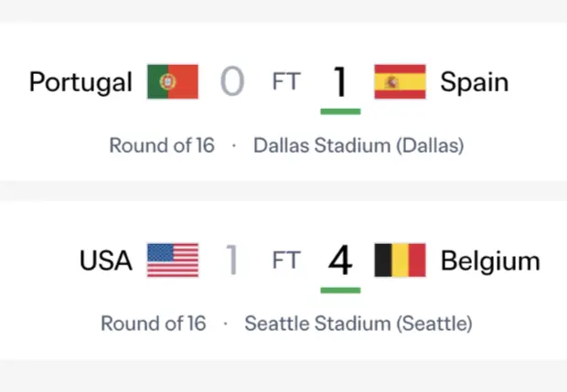Click the USA flag icon

point(173,260)
